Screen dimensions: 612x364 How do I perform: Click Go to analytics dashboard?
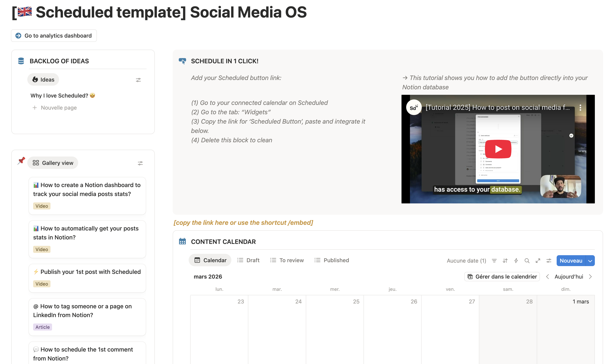[x=54, y=36]
